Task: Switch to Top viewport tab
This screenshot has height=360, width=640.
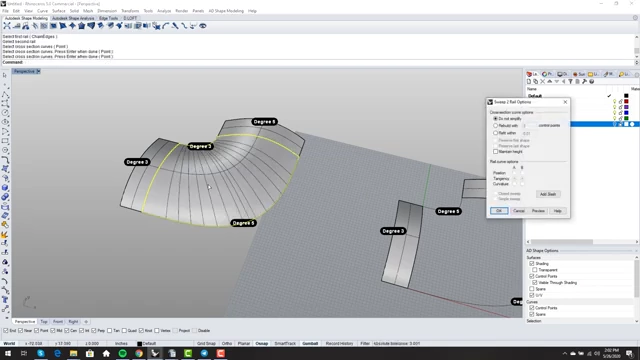Action: pyautogui.click(x=44, y=322)
